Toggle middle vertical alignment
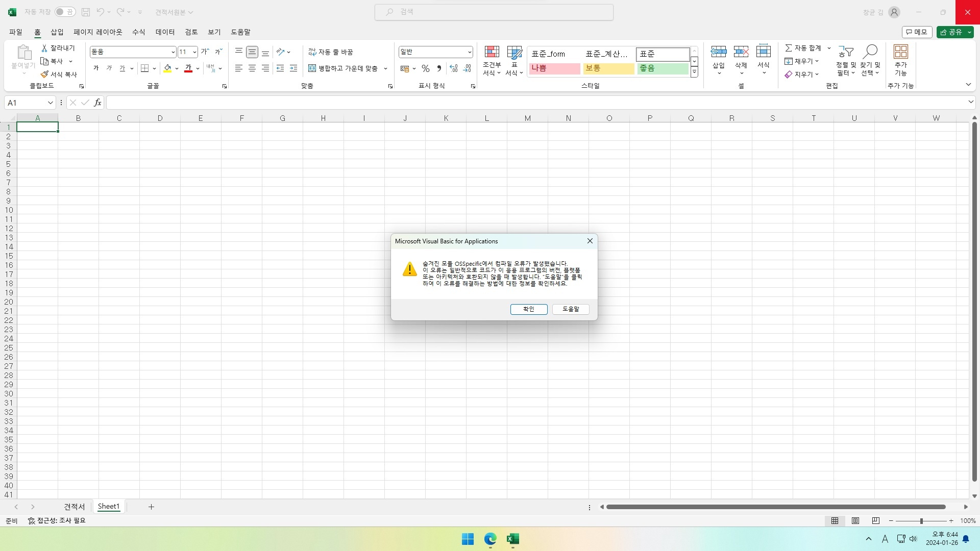The width and height of the screenshot is (980, 551). tap(252, 52)
